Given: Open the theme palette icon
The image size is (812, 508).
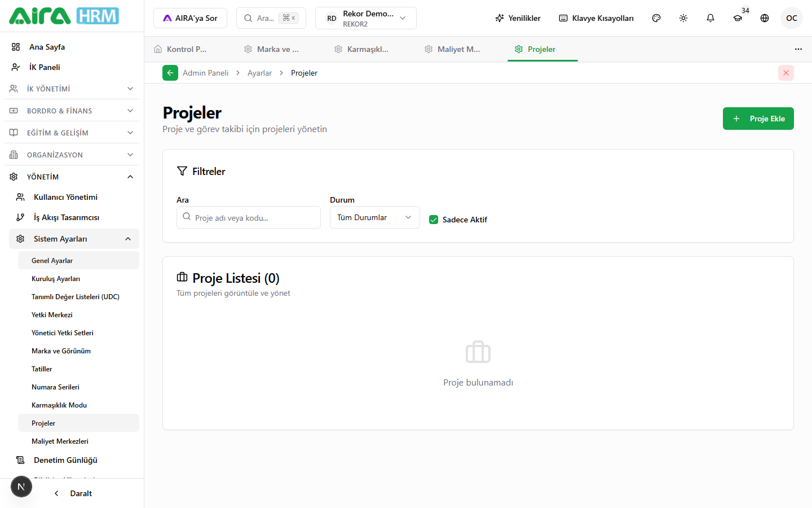Looking at the screenshot, I should tap(656, 18).
